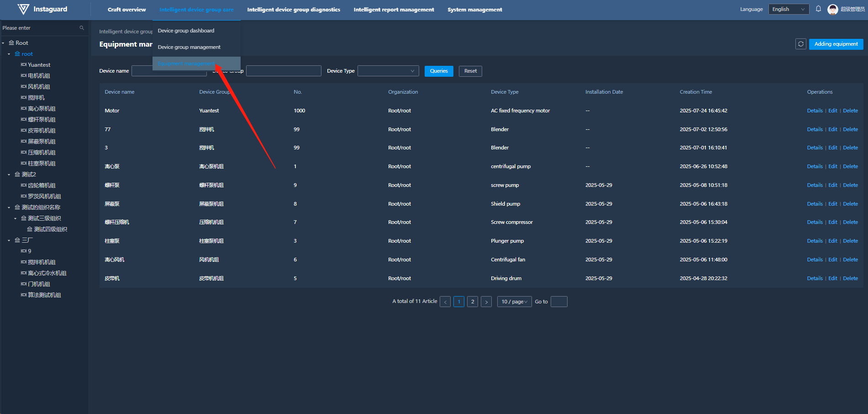
Task: Choose Device group dashboard from submenu
Action: [x=196, y=31]
